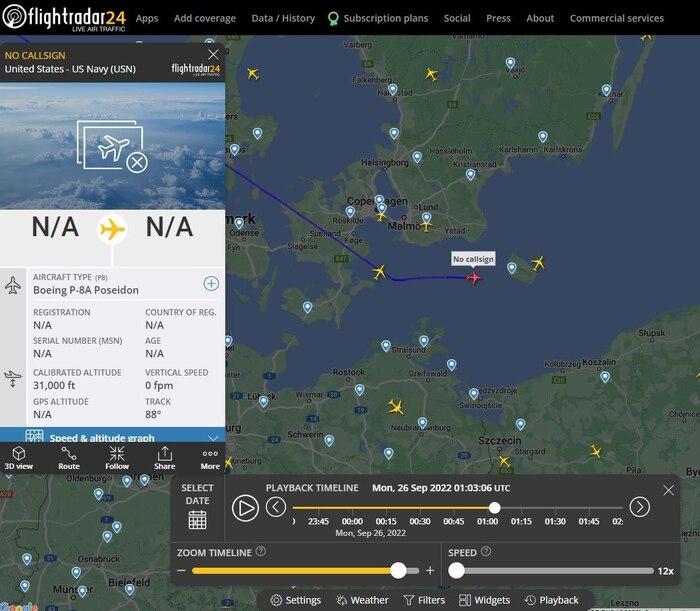
Task: Click the yellow plane icon between N/A airports
Action: click(112, 229)
